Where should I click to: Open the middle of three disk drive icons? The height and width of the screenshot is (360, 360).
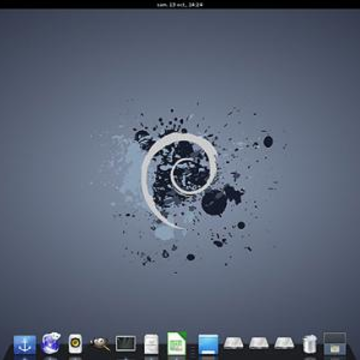coord(259,343)
